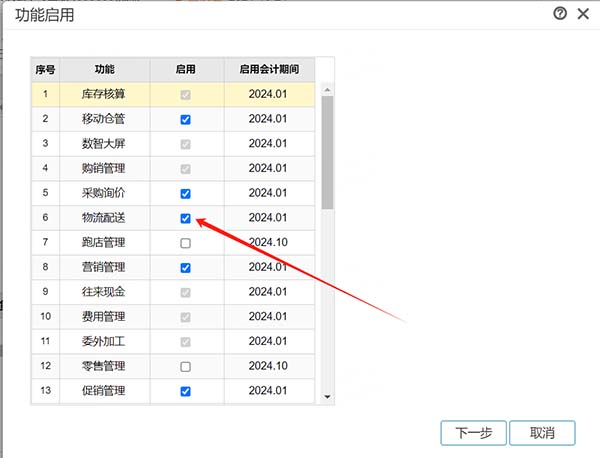Click the table's vertical scrollbar thumb
Screen dimensions: 600x458
pos(327,150)
